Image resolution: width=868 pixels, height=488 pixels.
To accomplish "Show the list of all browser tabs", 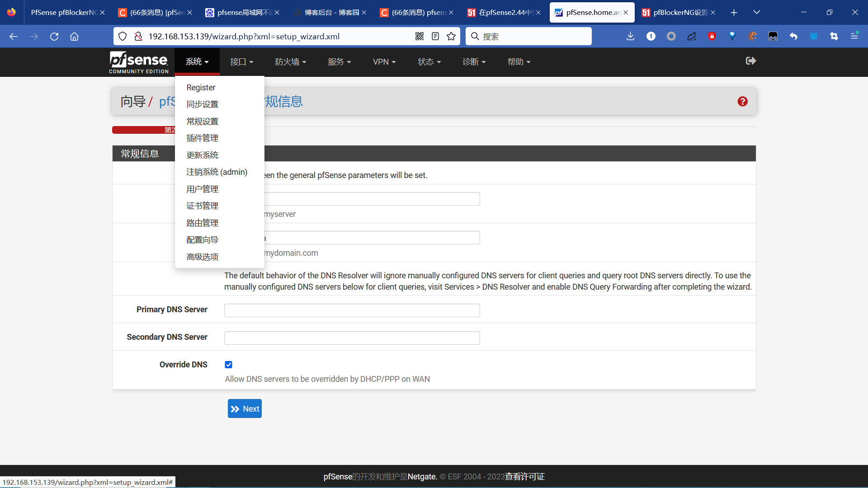I will pos(757,13).
